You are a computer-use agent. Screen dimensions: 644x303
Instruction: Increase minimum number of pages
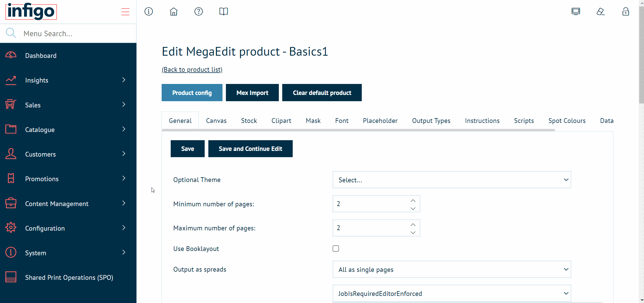click(413, 201)
